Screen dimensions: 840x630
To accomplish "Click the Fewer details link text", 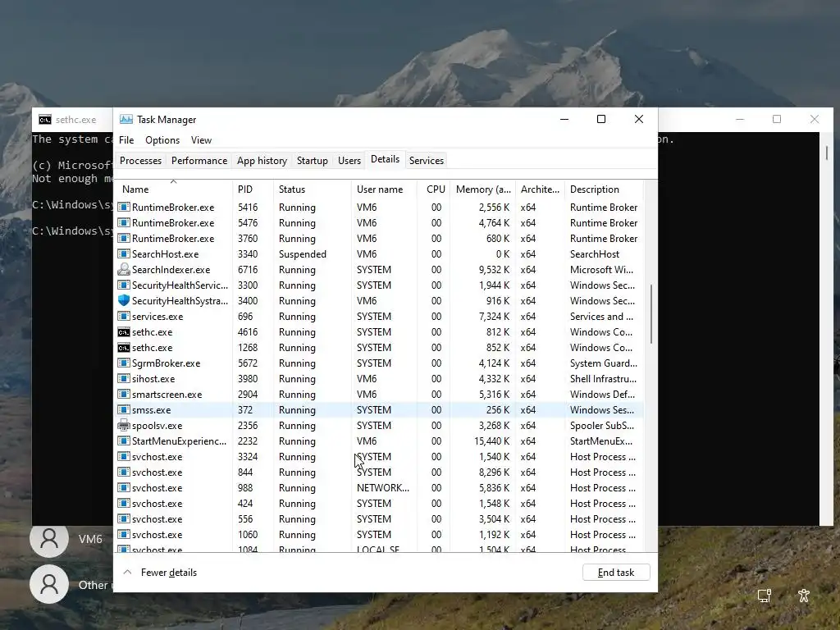I will coord(169,572).
